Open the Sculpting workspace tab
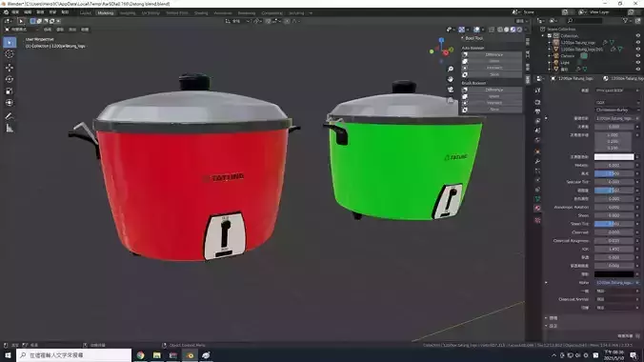Viewport: 644px width, 362px height. click(x=128, y=13)
